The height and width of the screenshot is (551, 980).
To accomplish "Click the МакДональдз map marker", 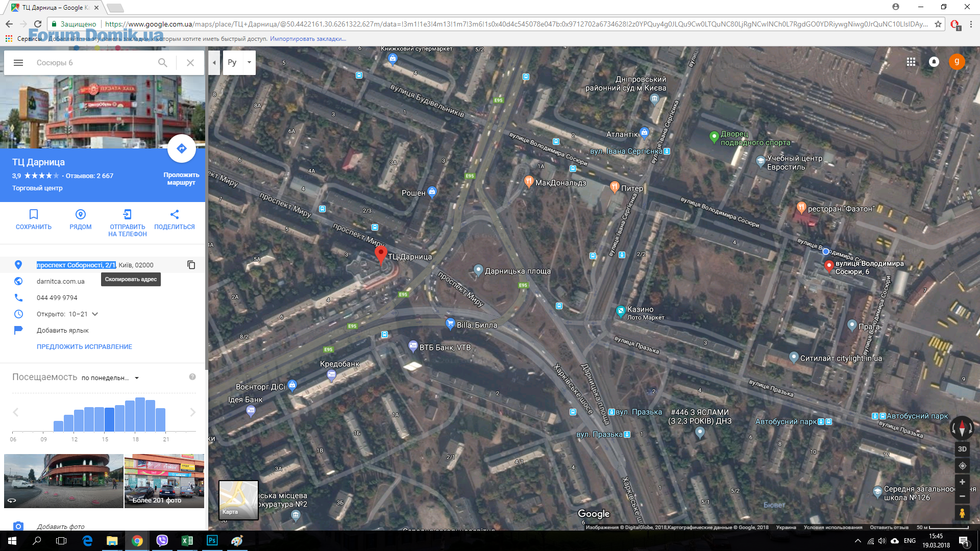I will tap(529, 182).
